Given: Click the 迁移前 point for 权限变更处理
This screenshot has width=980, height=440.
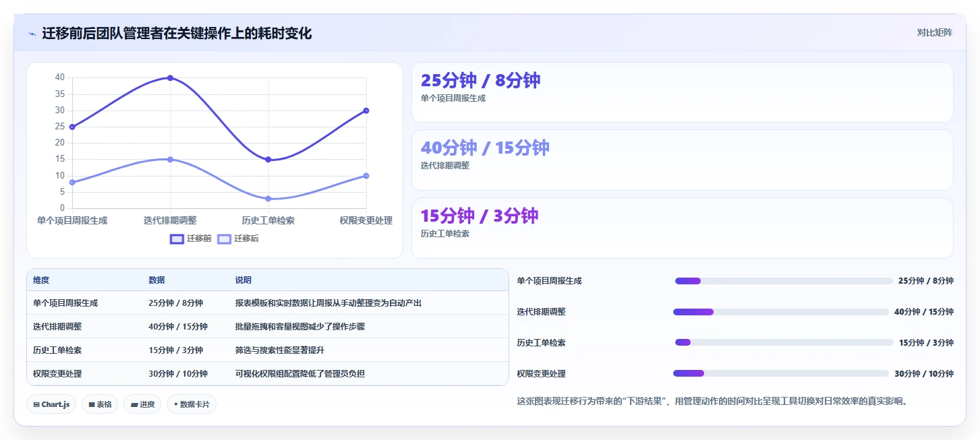Looking at the screenshot, I should pyautogui.click(x=366, y=111).
